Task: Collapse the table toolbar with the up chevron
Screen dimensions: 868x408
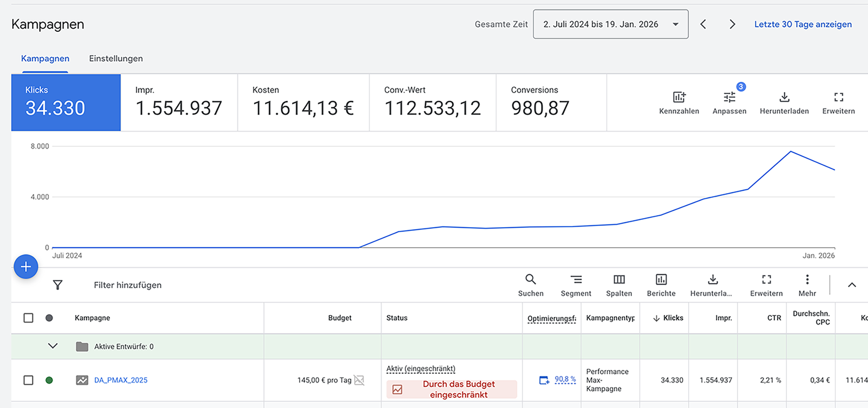Action: [852, 285]
